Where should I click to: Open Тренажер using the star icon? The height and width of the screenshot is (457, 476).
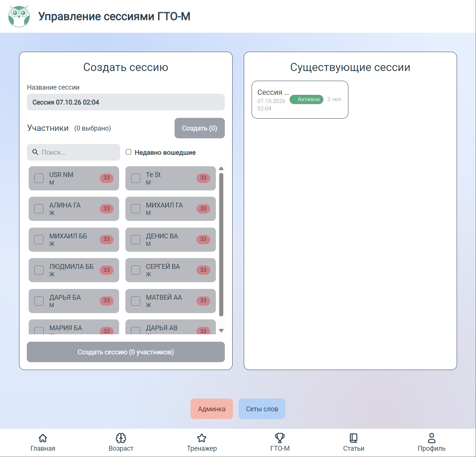point(202,438)
